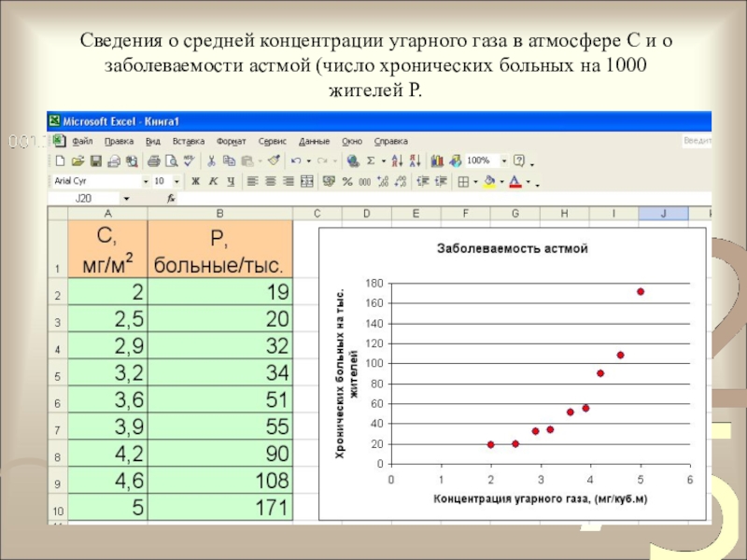Select the Format Painter brush

274,161
